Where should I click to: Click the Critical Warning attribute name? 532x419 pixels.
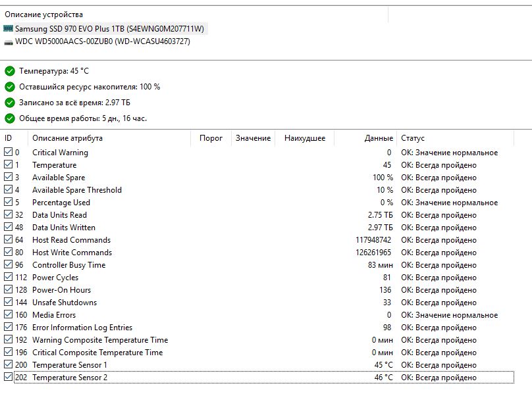[60, 153]
